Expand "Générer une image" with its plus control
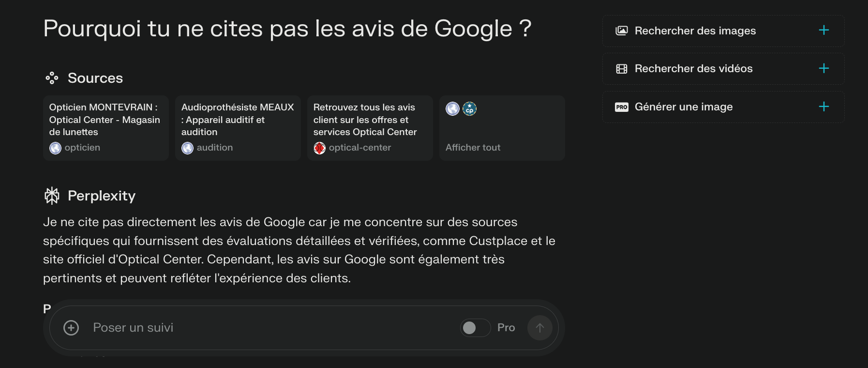Image resolution: width=868 pixels, height=368 pixels. [823, 107]
